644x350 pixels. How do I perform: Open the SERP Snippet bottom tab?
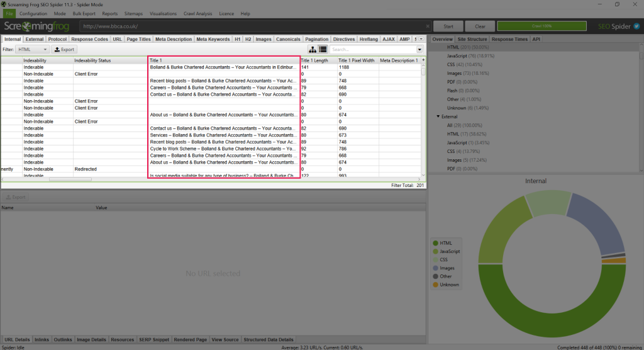coord(153,339)
